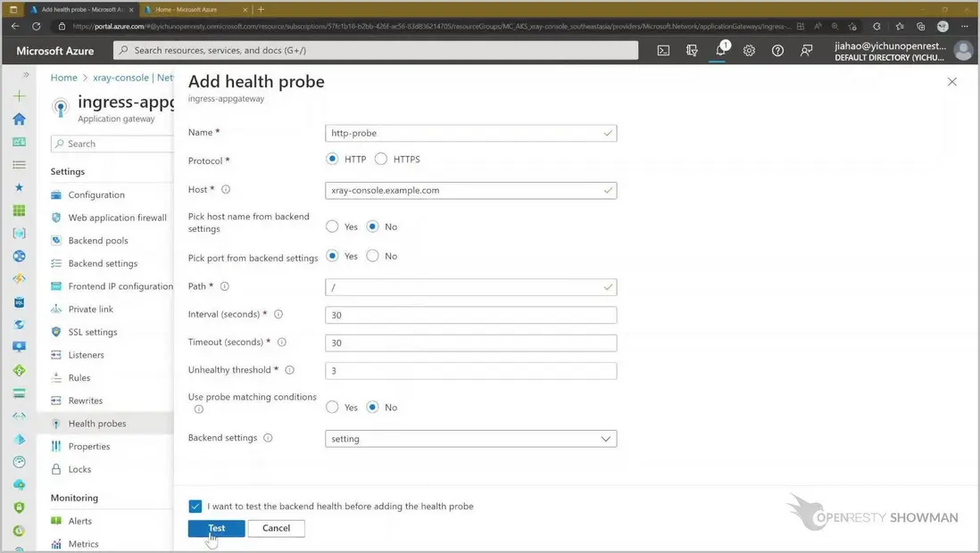This screenshot has width=980, height=553.
Task: Choose Yes for pick port from backend
Action: [332, 256]
